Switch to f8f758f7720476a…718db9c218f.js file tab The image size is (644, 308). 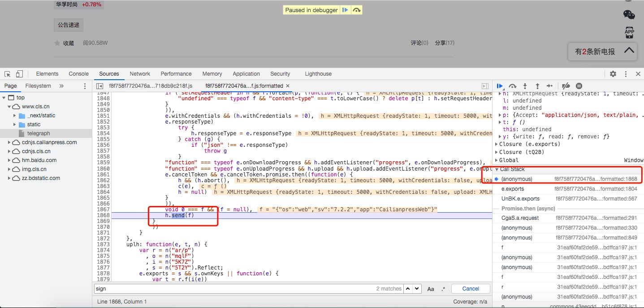[151, 86]
